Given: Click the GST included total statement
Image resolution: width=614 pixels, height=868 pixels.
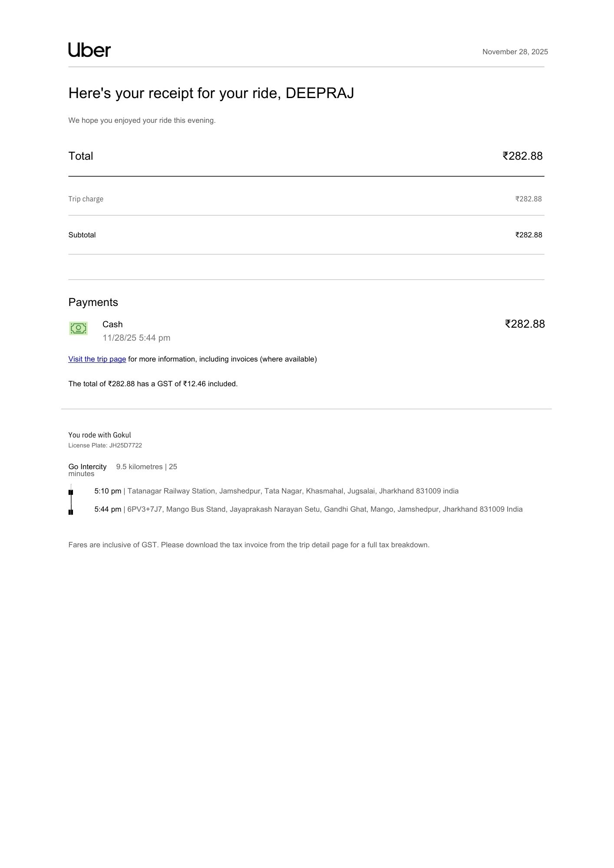Looking at the screenshot, I should [x=153, y=384].
